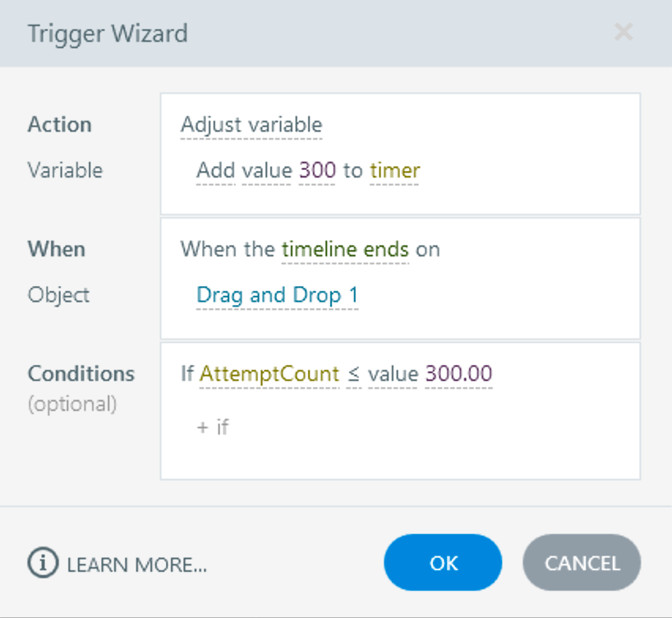Change the timeline ends event
Image resolution: width=672 pixels, height=618 pixels.
tap(345, 249)
